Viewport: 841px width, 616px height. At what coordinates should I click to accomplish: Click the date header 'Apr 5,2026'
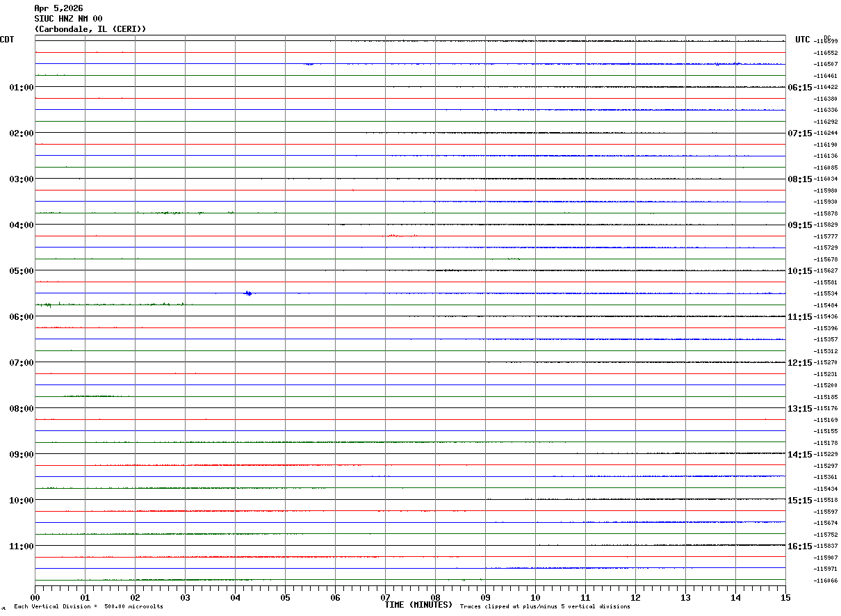pyautogui.click(x=58, y=8)
